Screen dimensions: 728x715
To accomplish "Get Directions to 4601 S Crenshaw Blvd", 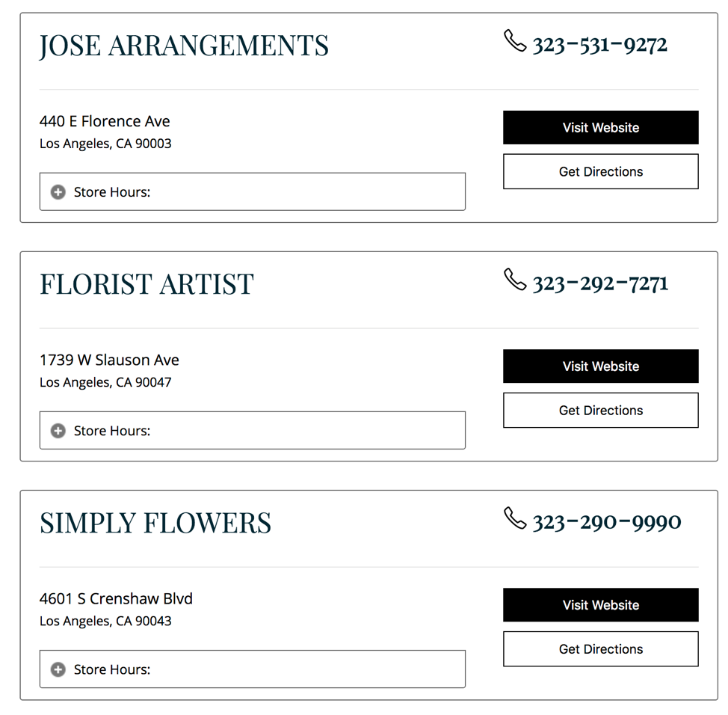I will click(601, 649).
